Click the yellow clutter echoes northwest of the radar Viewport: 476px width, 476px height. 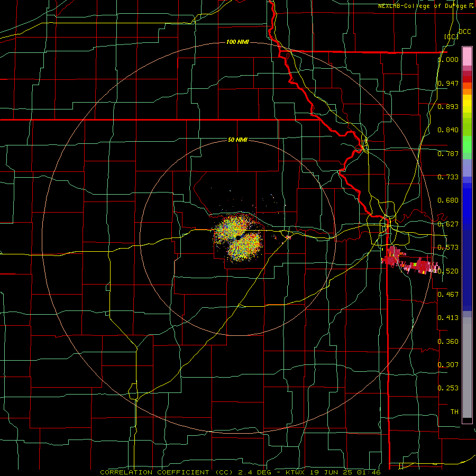[x=231, y=226]
